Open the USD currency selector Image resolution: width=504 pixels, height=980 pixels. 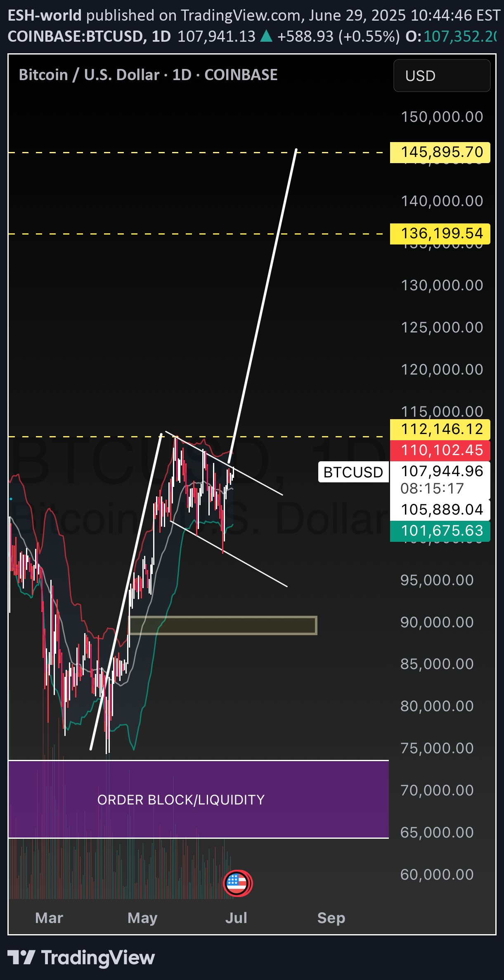tap(442, 76)
